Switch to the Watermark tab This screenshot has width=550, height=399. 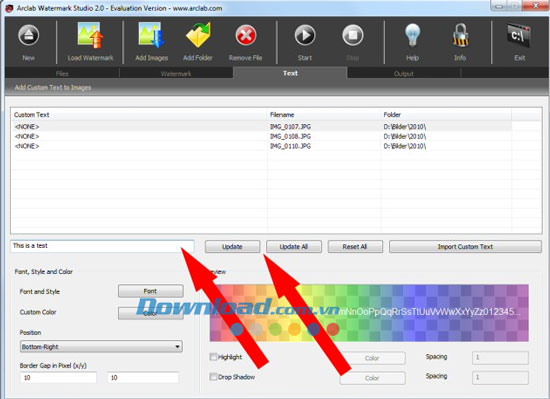pyautogui.click(x=176, y=73)
